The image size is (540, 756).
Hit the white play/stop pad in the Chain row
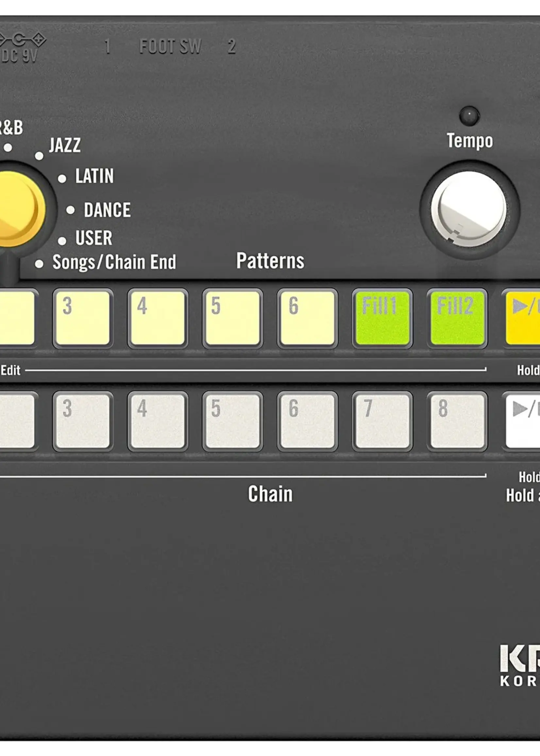pos(521,422)
